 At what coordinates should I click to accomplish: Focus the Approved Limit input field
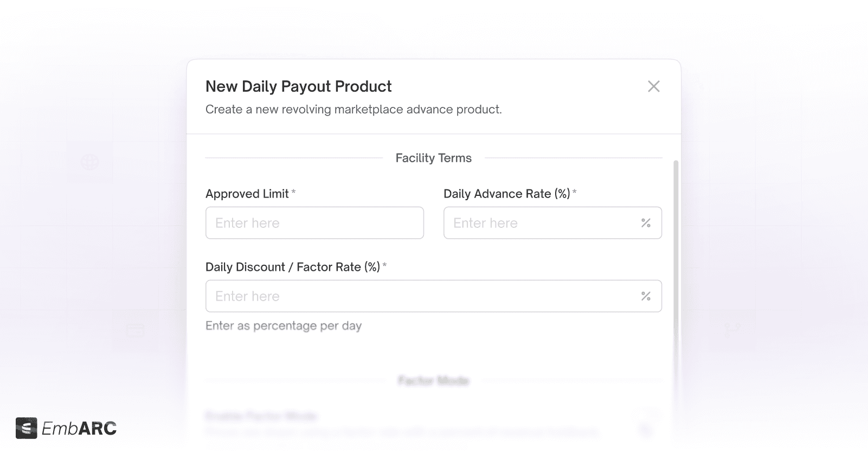[314, 222]
